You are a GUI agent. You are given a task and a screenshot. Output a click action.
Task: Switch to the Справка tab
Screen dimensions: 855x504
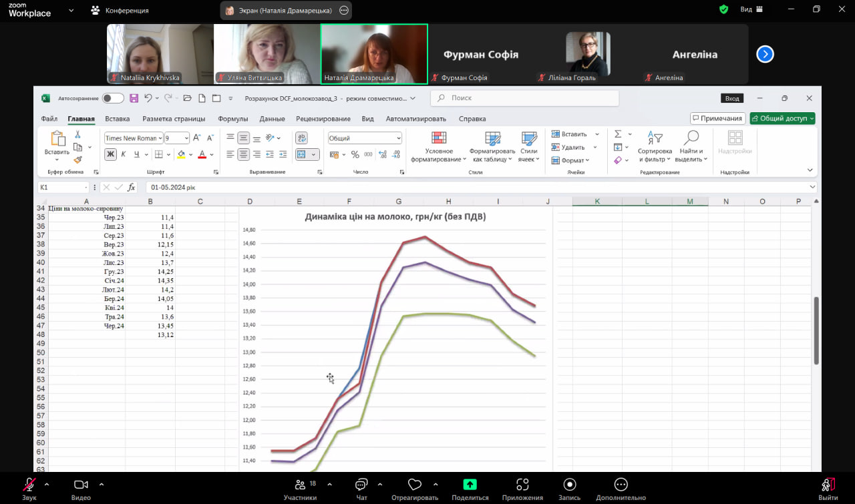(x=472, y=119)
